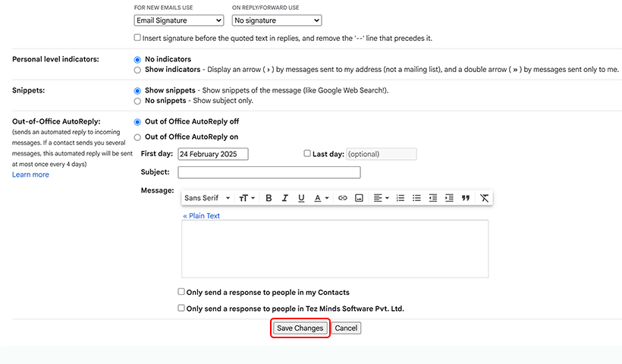622x364 pixels.
Task: Toggle bold formatting in message toolbar
Action: coord(269,198)
